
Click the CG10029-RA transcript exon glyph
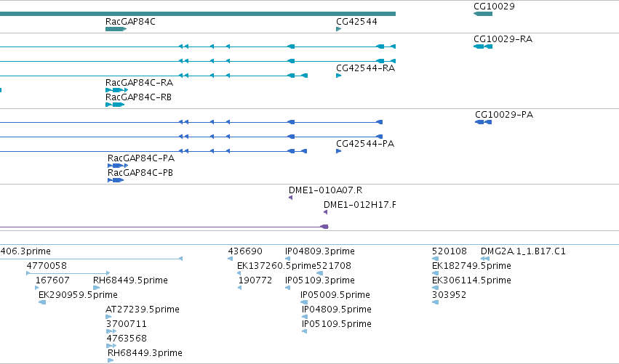483,46
